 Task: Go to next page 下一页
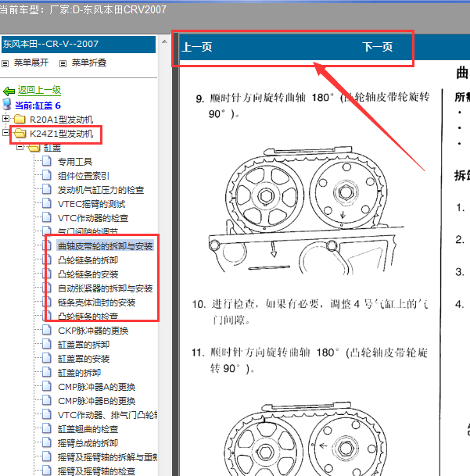[x=378, y=47]
